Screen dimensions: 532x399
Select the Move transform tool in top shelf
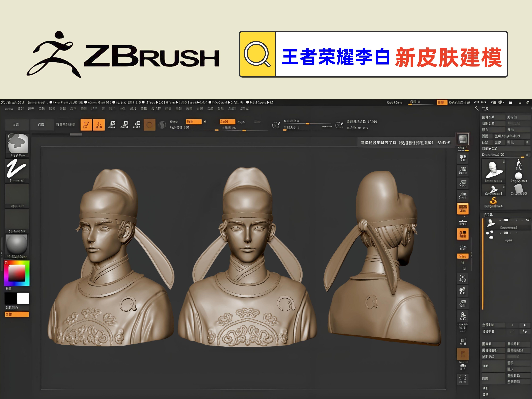(x=112, y=125)
